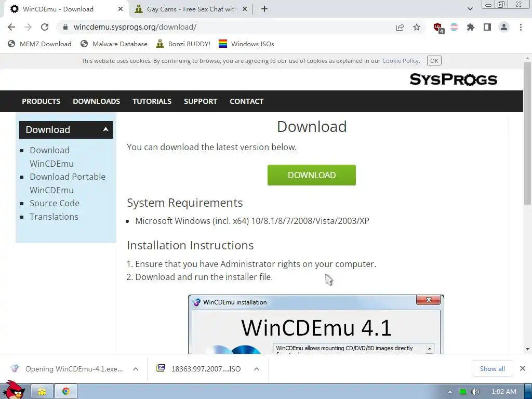The height and width of the screenshot is (399, 532).
Task: Open the uBlock Origin extension icon
Action: (x=438, y=28)
